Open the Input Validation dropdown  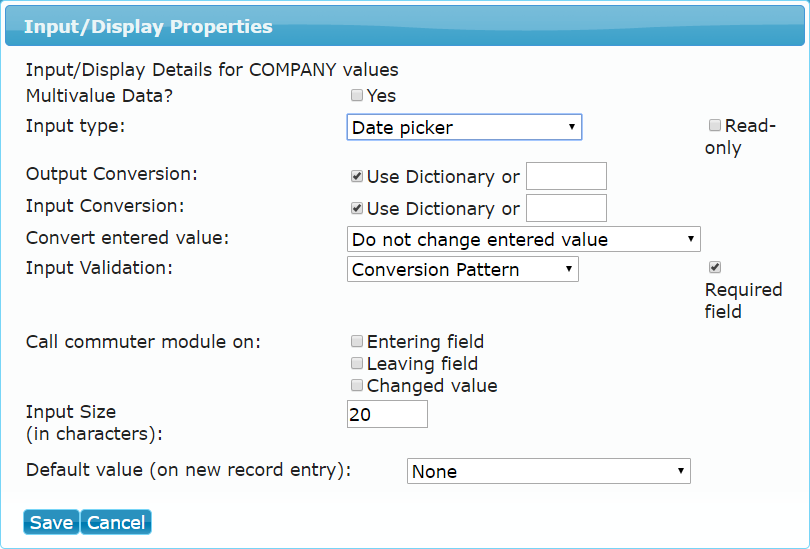point(462,269)
